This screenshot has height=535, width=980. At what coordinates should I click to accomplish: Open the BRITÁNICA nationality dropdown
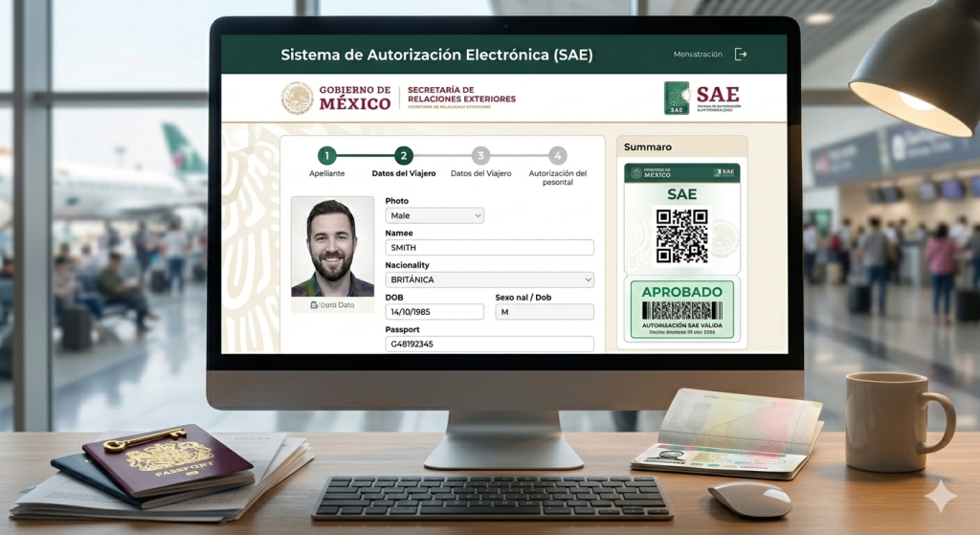(x=489, y=279)
